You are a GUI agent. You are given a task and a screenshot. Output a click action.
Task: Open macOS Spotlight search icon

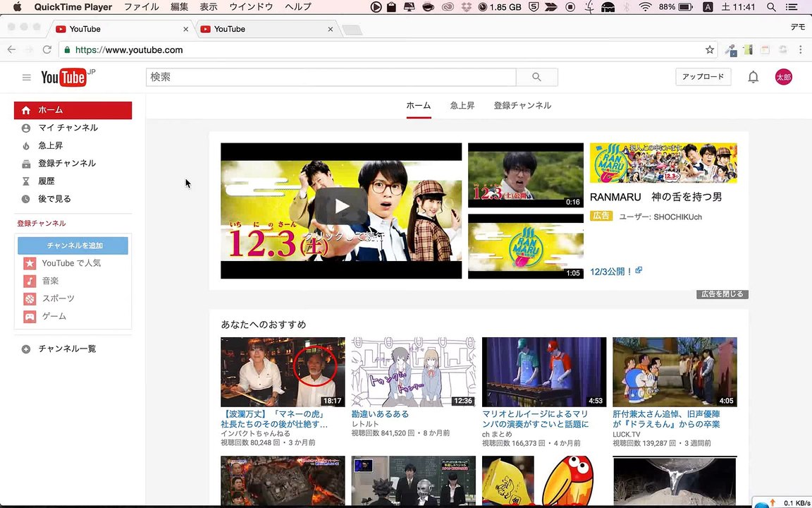(x=771, y=7)
